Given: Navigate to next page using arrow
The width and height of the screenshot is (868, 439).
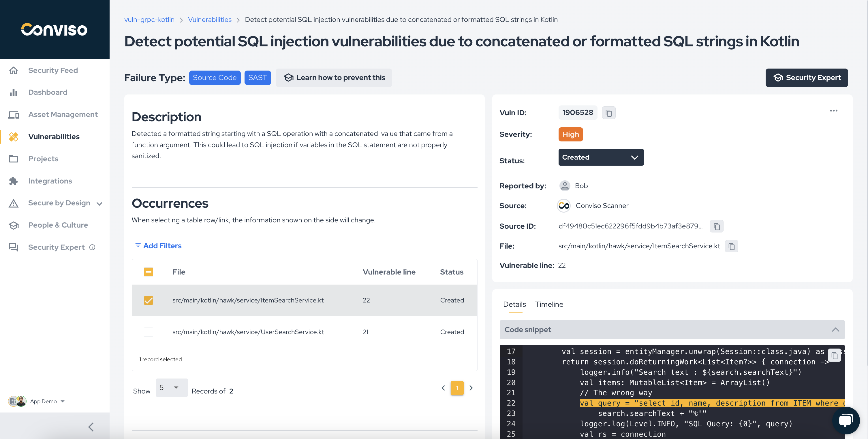Looking at the screenshot, I should [471, 387].
